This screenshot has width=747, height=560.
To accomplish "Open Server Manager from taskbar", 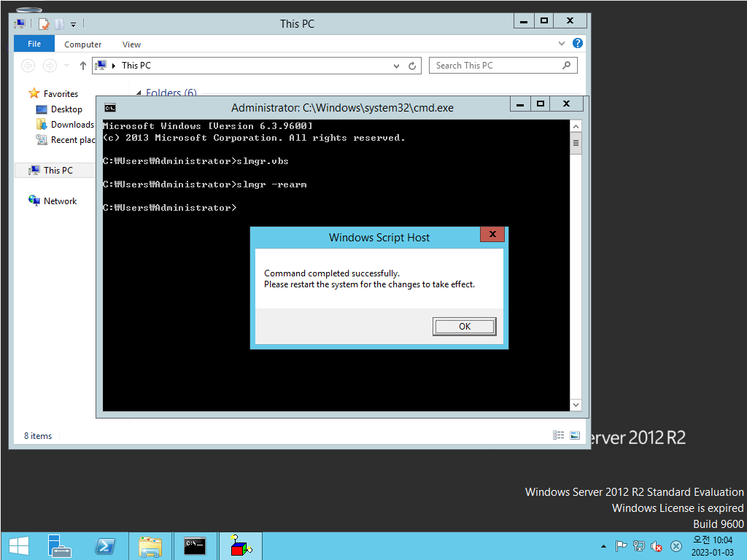I will tap(59, 546).
